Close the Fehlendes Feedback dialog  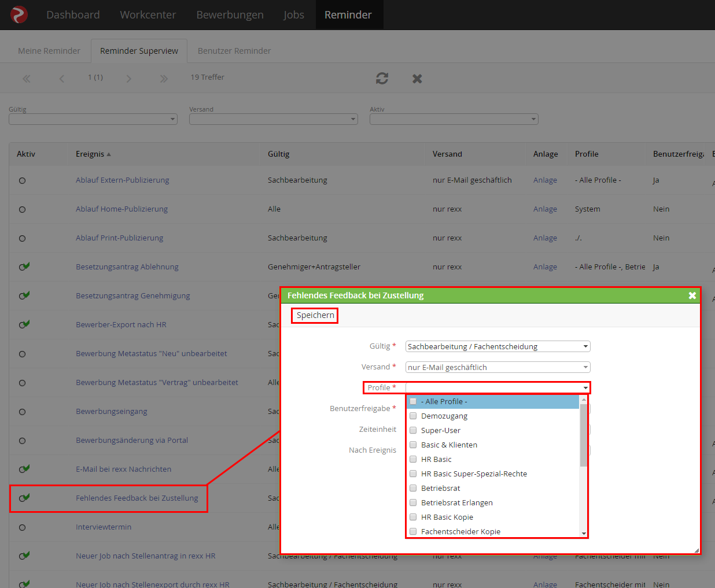pos(692,295)
